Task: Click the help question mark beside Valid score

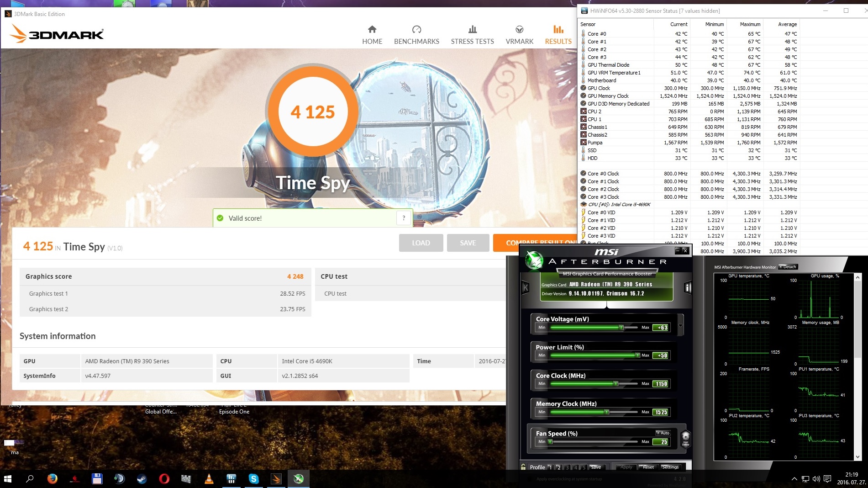Action: [404, 218]
